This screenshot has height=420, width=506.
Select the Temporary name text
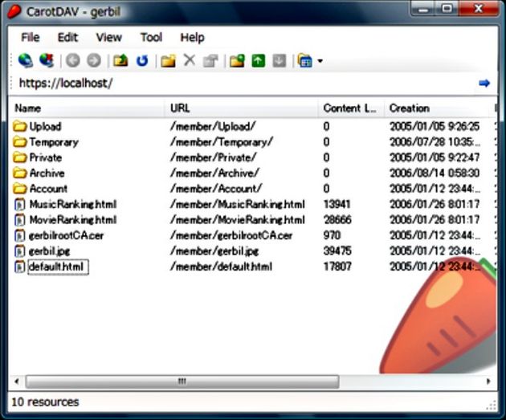(x=54, y=142)
